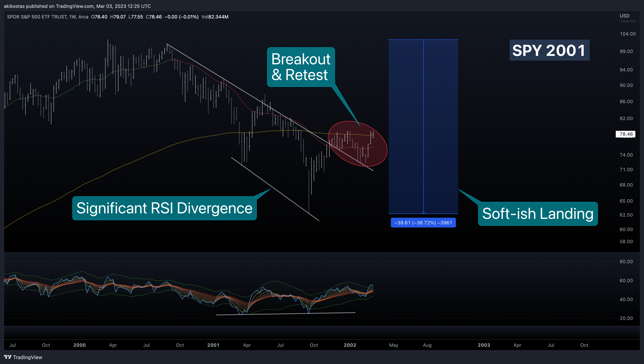Click the Aug label on time axis
The width and height of the screenshot is (644, 364).
click(x=427, y=345)
